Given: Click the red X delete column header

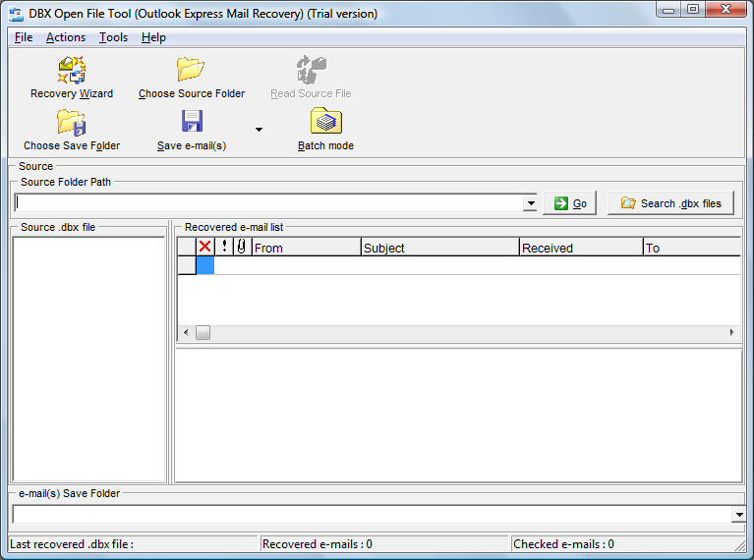Looking at the screenshot, I should pos(204,247).
